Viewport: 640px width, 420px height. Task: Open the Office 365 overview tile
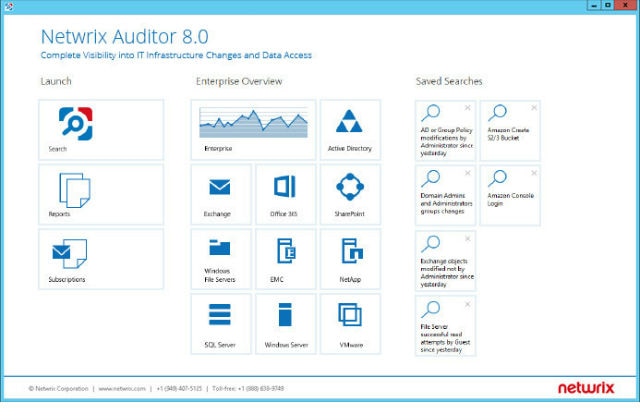pyautogui.click(x=286, y=195)
